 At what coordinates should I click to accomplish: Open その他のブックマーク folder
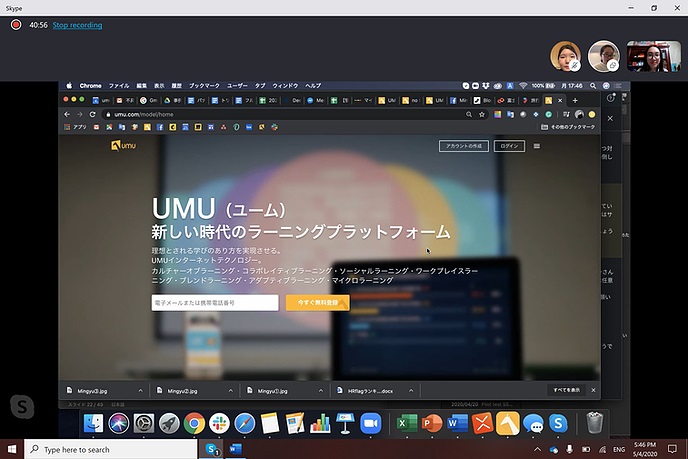point(568,127)
